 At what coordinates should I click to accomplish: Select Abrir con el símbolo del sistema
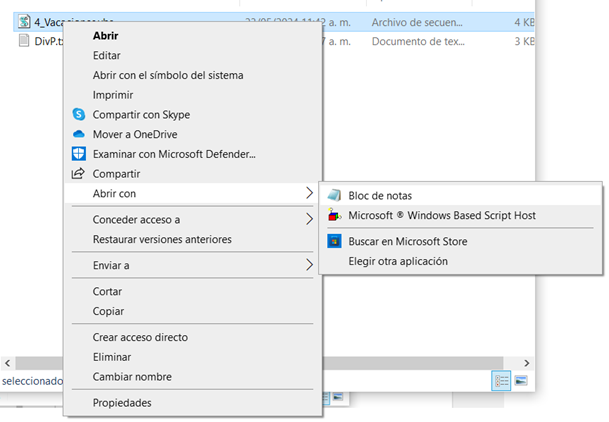(x=167, y=75)
